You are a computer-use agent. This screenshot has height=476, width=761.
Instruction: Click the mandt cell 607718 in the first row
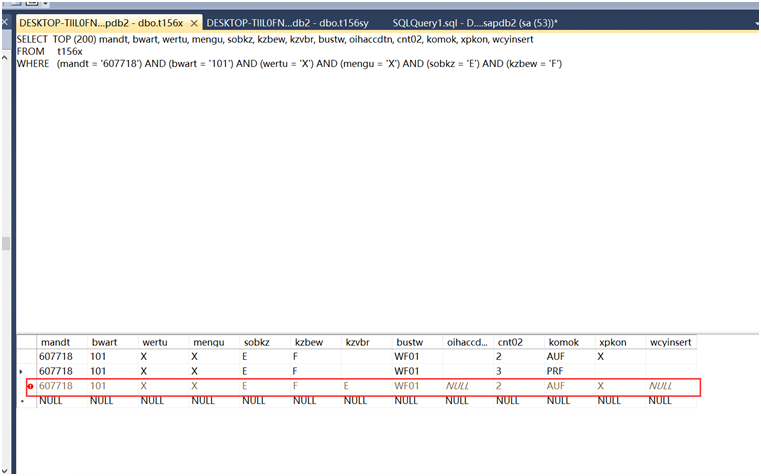click(62, 357)
